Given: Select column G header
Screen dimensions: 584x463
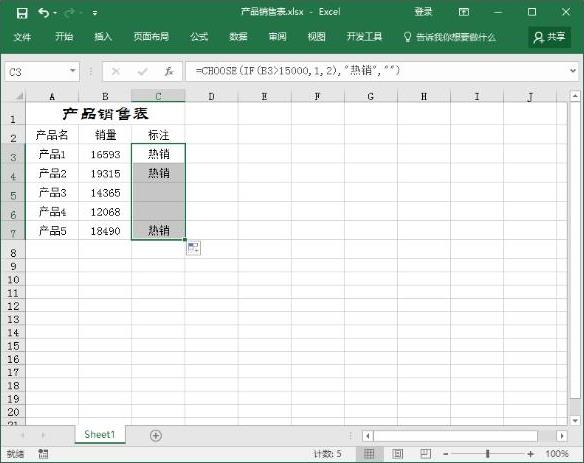Looking at the screenshot, I should pyautogui.click(x=371, y=96).
